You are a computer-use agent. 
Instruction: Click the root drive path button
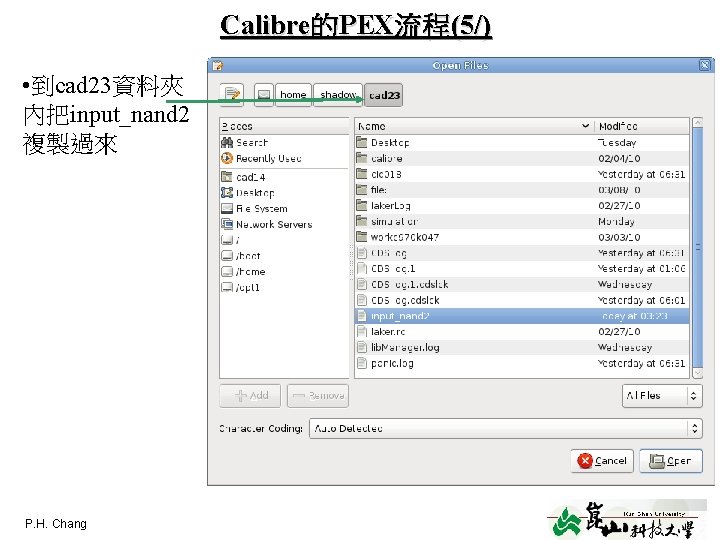click(x=264, y=95)
